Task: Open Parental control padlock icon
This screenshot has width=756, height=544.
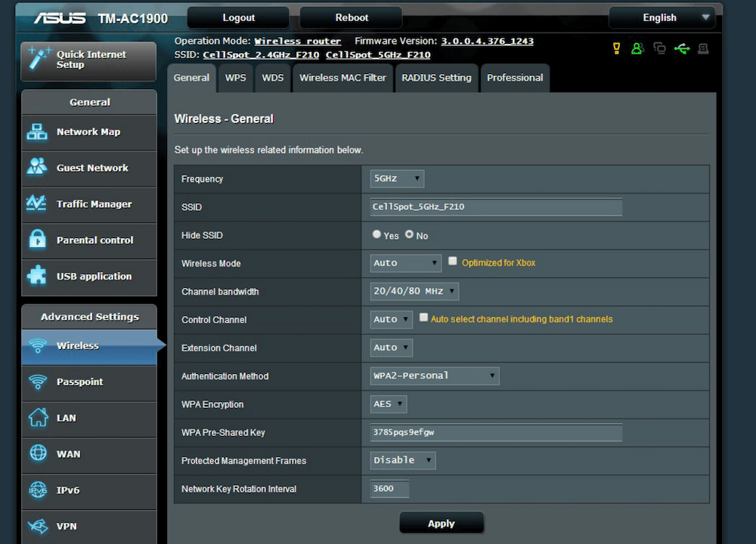Action: pyautogui.click(x=37, y=240)
